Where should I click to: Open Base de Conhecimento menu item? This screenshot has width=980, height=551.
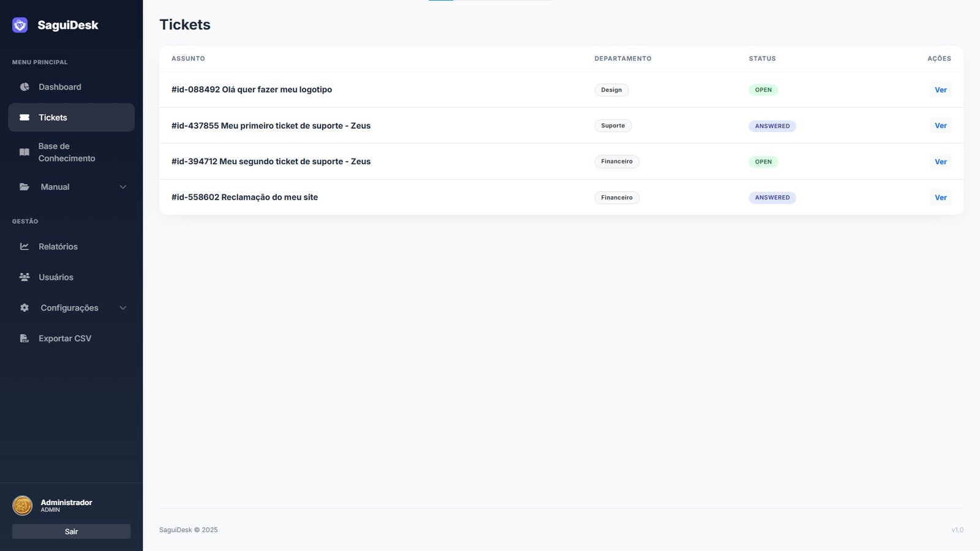[66, 152]
